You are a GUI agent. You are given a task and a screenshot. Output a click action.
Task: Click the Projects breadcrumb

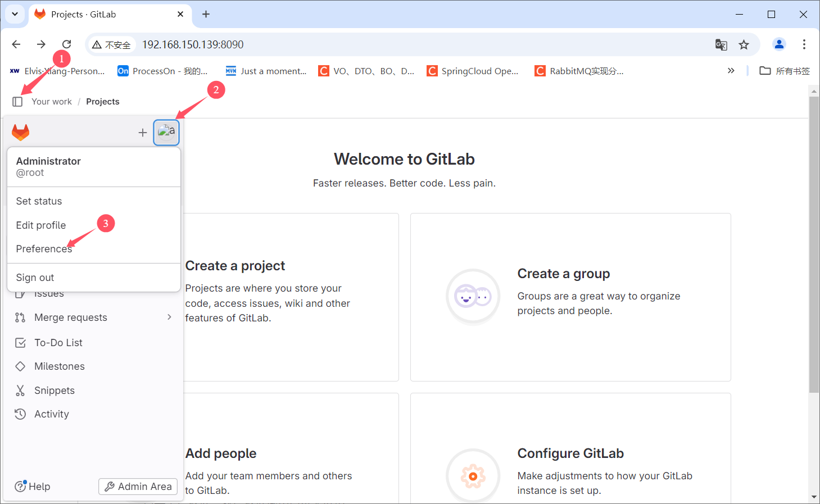pyautogui.click(x=103, y=102)
